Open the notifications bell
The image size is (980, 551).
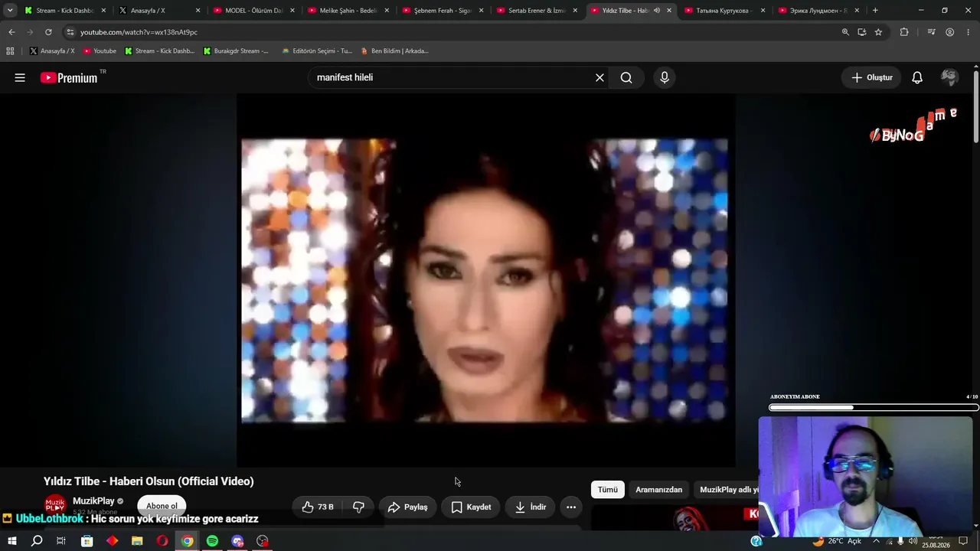coord(917,77)
